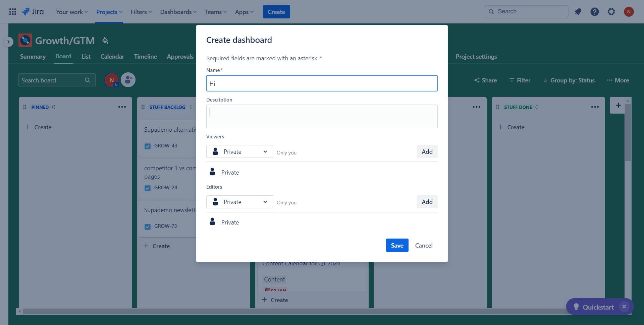Open the Editors Private dropdown
Viewport: 644px width, 325px height.
[x=239, y=202]
